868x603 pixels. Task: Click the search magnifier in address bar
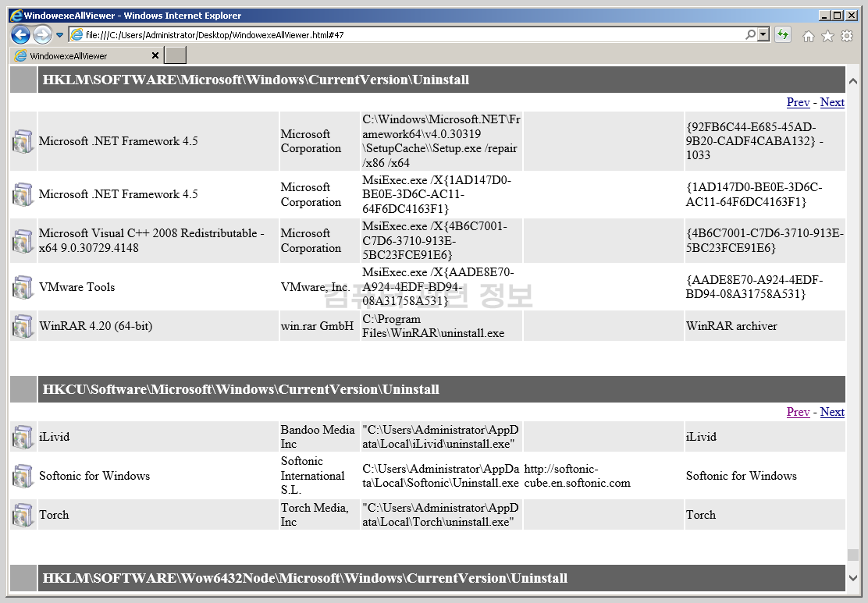(x=750, y=35)
